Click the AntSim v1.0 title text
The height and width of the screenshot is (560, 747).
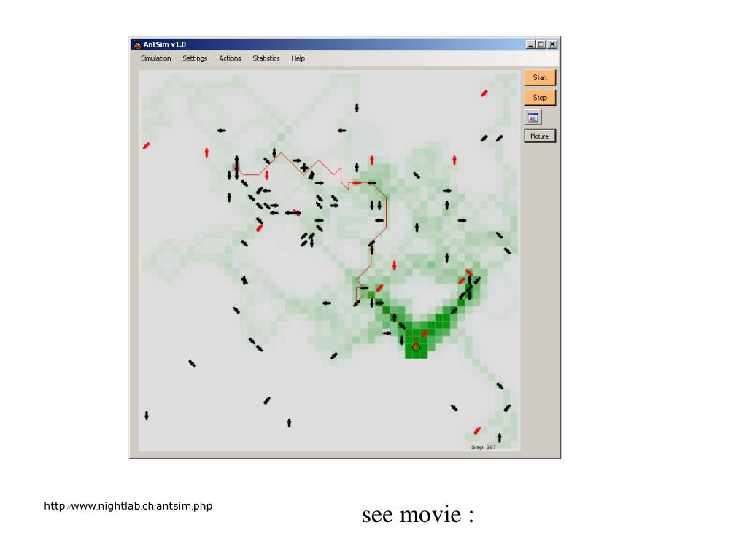[x=164, y=44]
